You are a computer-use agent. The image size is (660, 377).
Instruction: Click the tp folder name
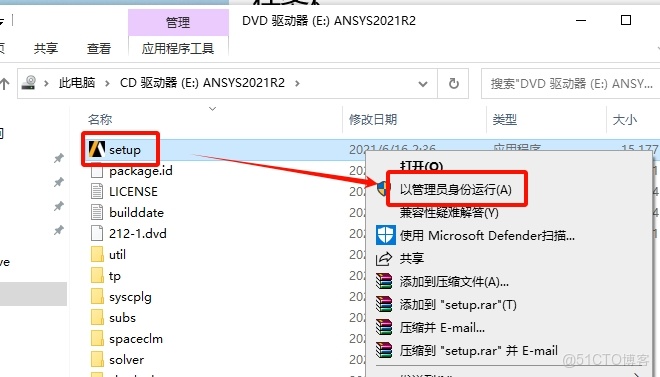click(x=114, y=276)
